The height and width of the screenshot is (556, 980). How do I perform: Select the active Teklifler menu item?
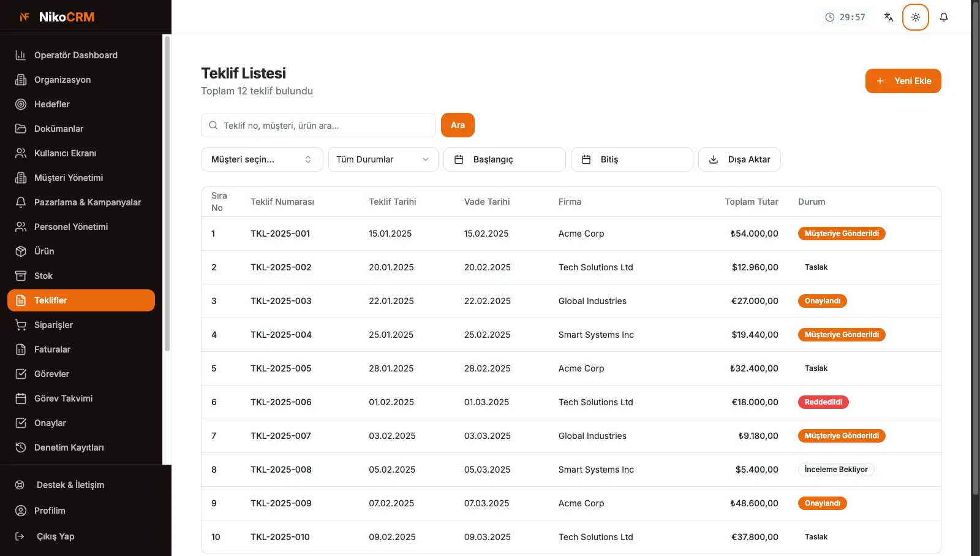(81, 300)
